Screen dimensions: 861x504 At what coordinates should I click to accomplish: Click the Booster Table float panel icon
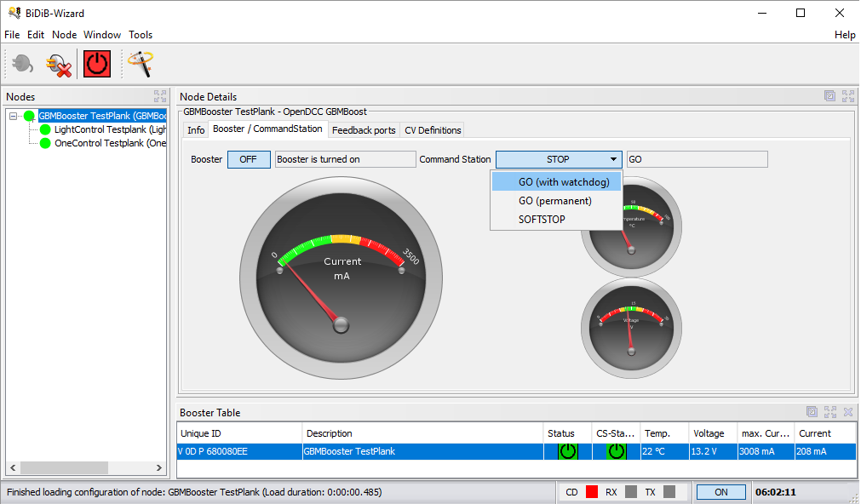point(812,412)
